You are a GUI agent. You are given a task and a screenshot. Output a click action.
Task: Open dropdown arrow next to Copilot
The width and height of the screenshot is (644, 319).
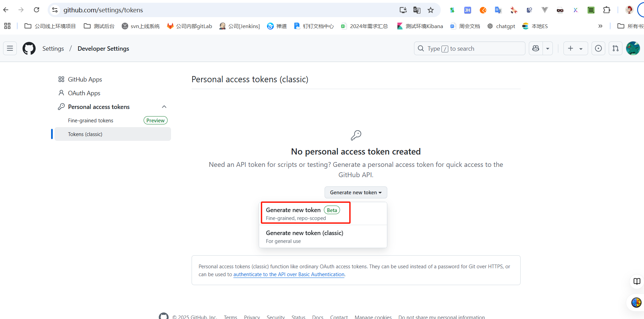click(x=548, y=48)
